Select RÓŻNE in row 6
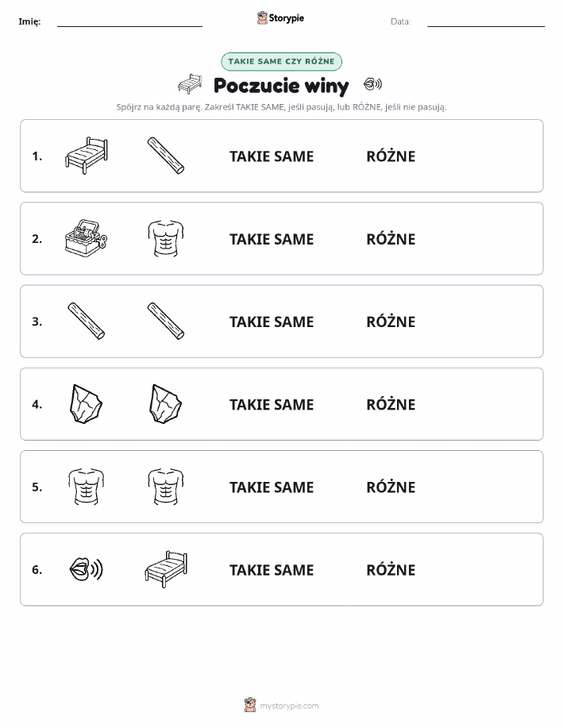 coord(391,570)
